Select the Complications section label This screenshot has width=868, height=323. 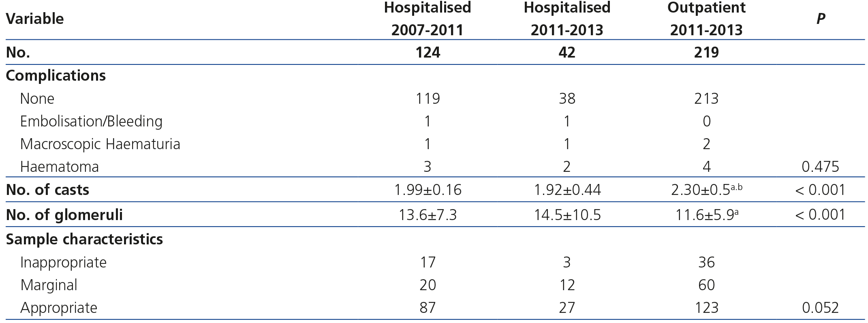56,76
